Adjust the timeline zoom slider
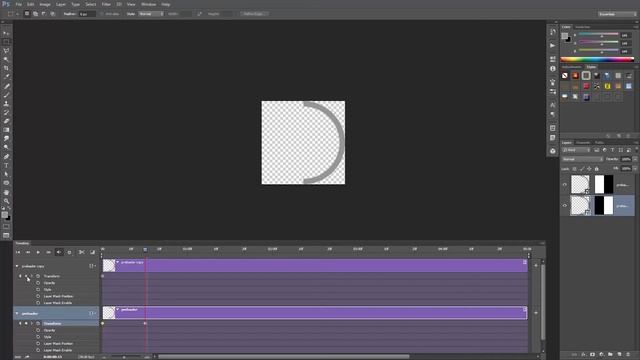The height and width of the screenshot is (360, 640). click(x=124, y=357)
